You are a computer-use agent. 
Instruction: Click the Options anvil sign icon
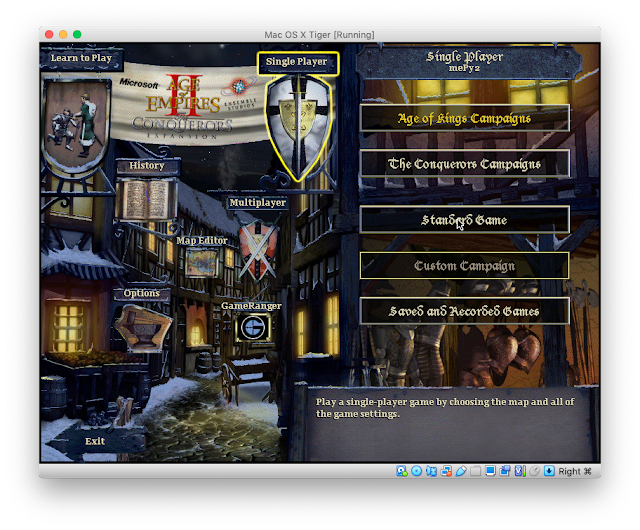[142, 329]
